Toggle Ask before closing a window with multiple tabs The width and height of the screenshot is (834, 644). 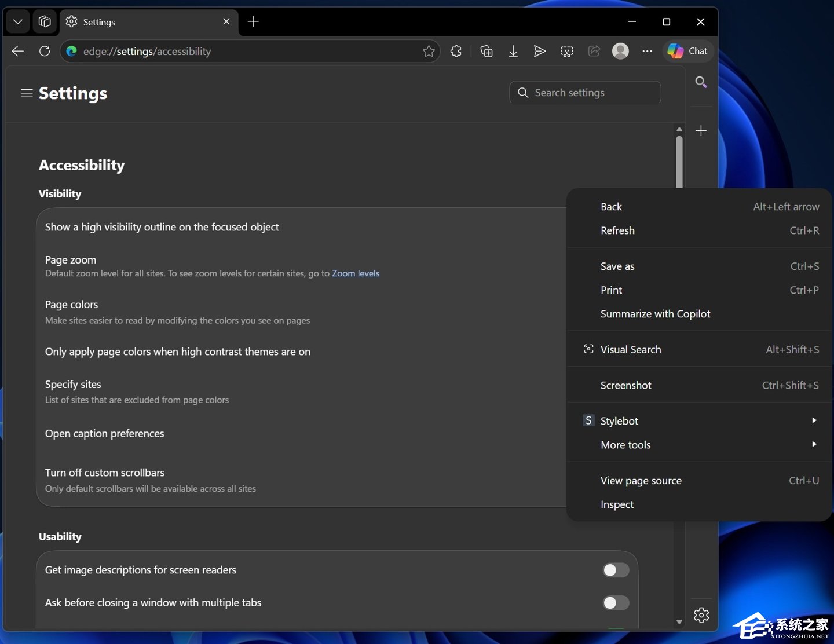(616, 603)
